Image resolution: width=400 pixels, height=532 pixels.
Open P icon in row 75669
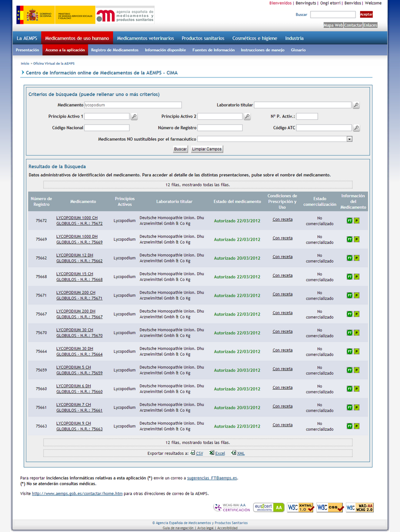pyautogui.click(x=356, y=239)
